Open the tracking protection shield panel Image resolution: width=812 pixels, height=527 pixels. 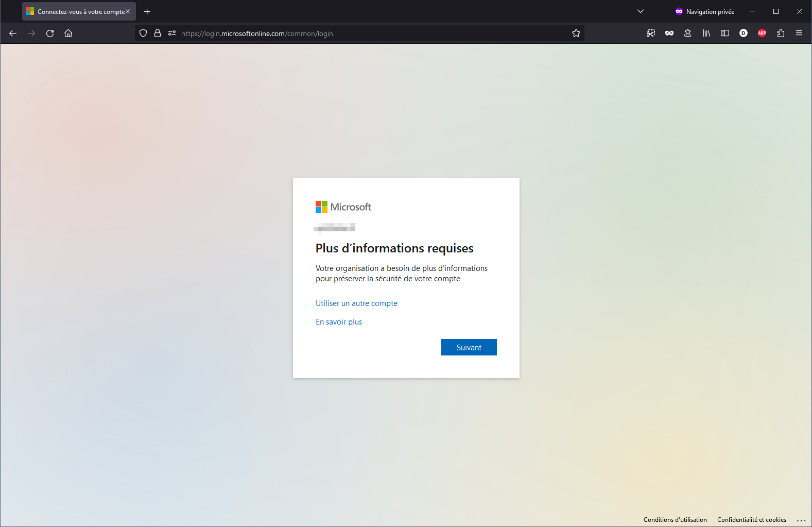click(143, 33)
